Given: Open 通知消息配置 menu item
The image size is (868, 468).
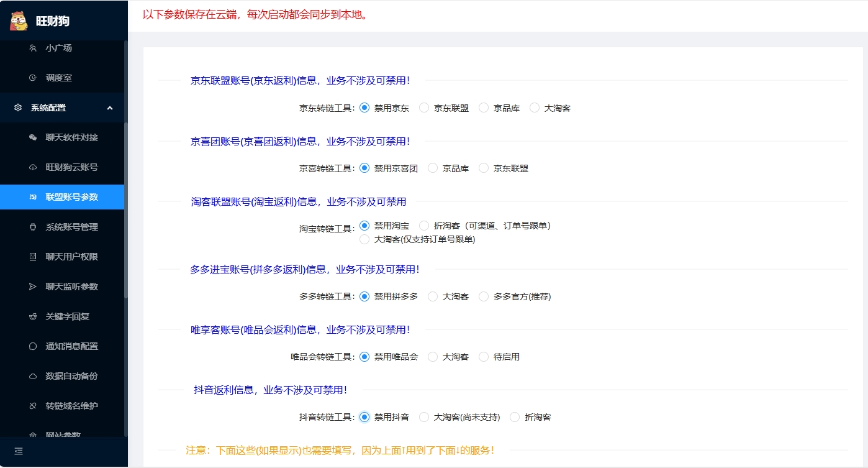Looking at the screenshot, I should tap(71, 346).
